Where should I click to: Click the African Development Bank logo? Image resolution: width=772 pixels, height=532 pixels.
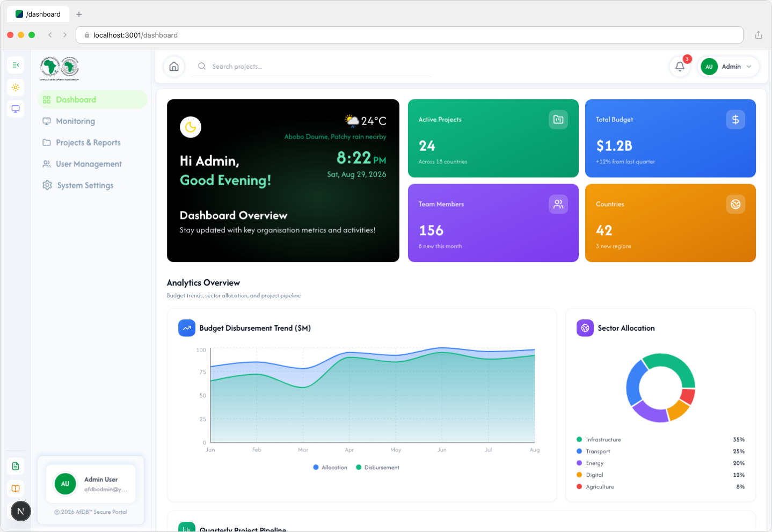coord(60,69)
